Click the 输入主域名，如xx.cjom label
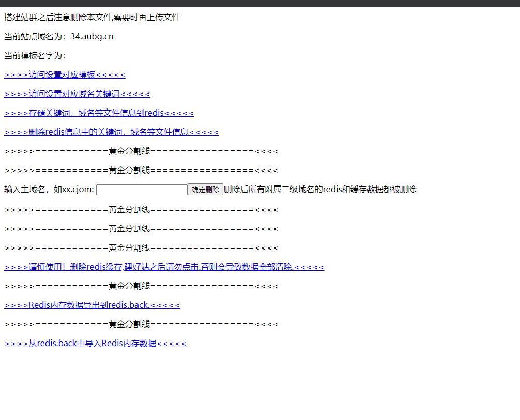 click(49, 190)
